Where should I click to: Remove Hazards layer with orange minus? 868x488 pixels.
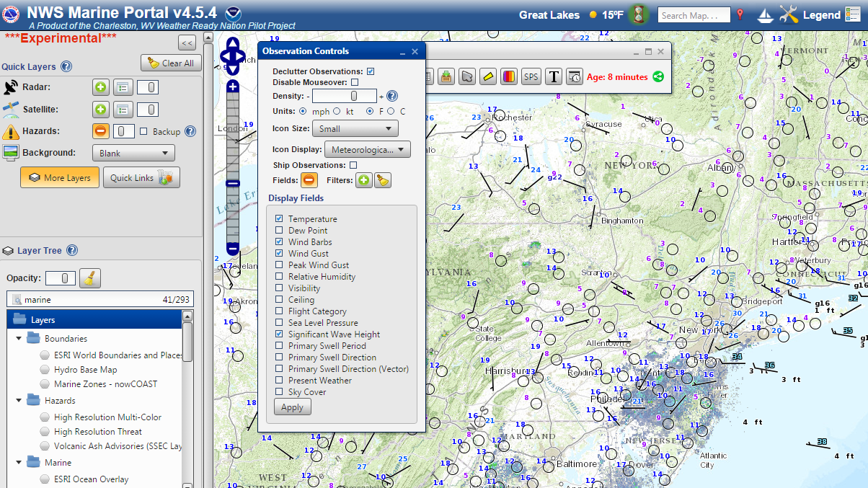point(100,131)
